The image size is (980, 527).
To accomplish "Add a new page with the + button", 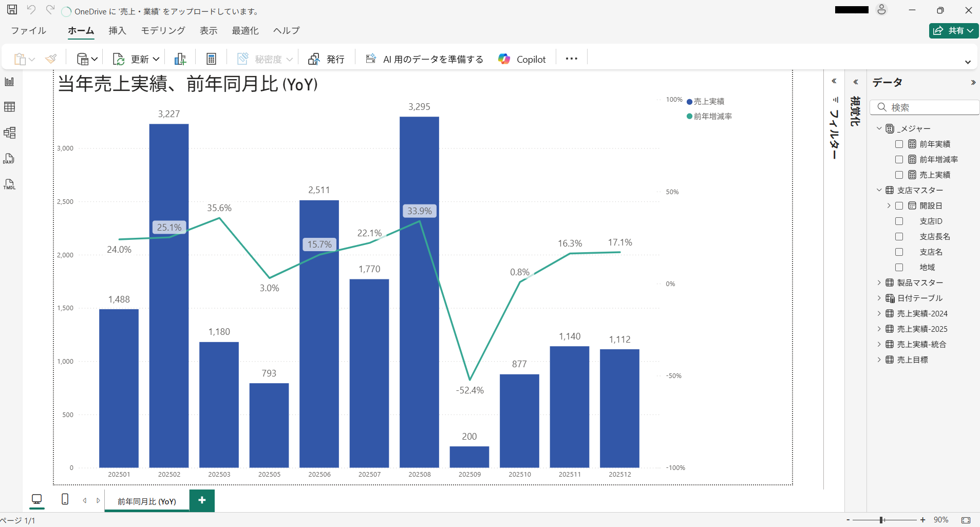I will (x=201, y=500).
